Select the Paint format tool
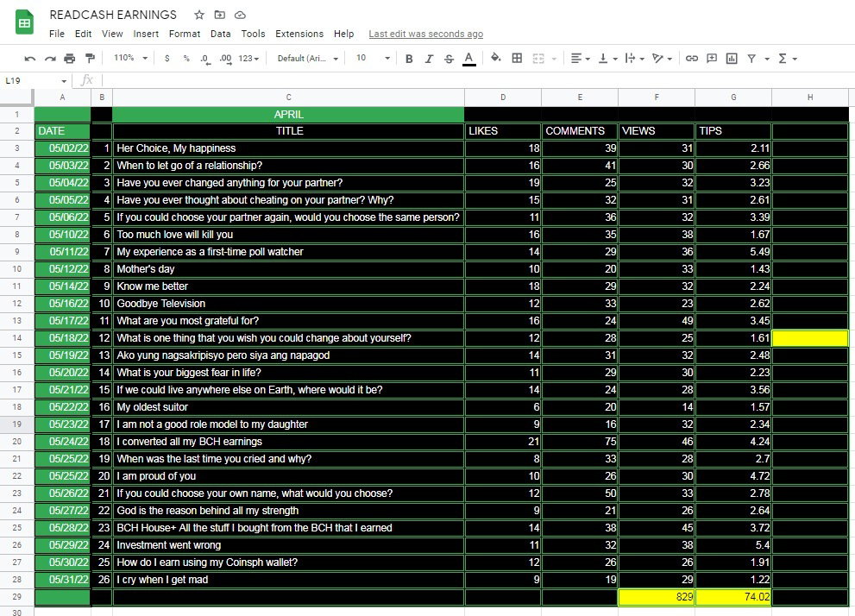Viewport: 855px width, 616px height. [90, 59]
